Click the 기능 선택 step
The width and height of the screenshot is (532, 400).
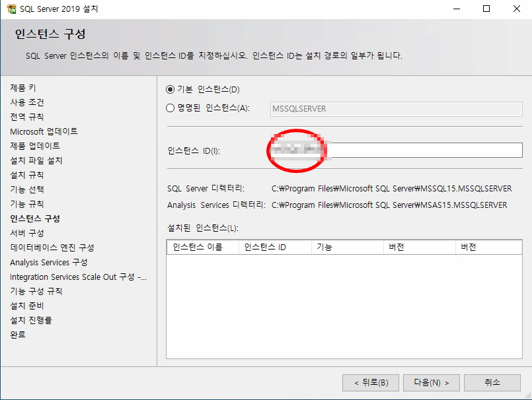coord(27,189)
